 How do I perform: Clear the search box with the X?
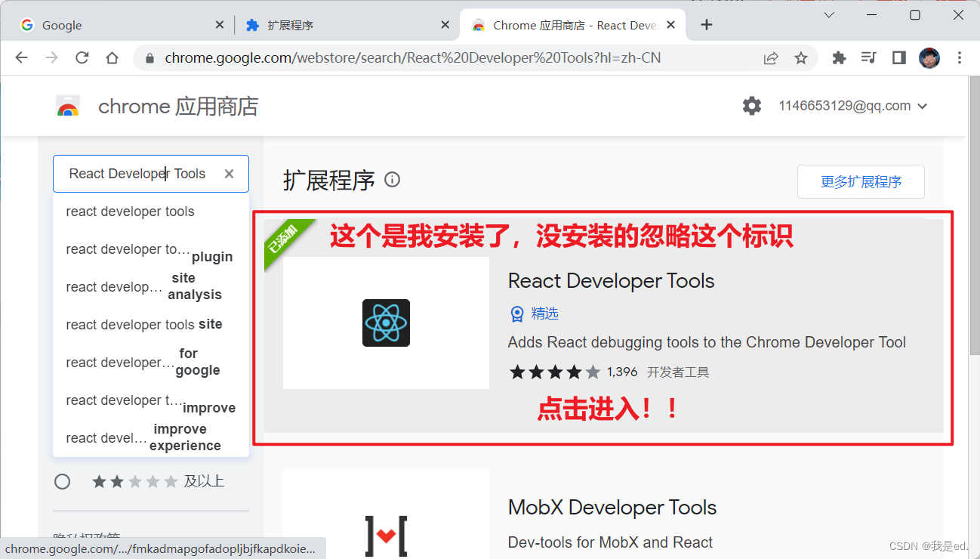click(x=229, y=173)
